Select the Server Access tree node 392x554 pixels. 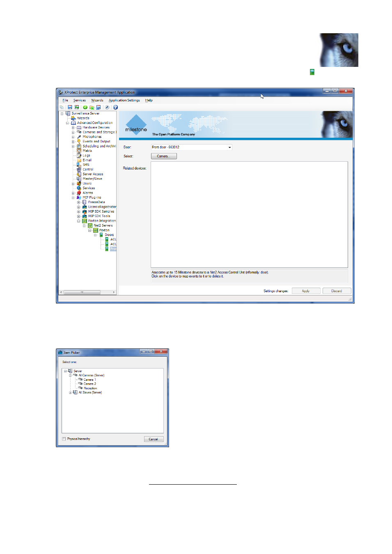pos(93,174)
